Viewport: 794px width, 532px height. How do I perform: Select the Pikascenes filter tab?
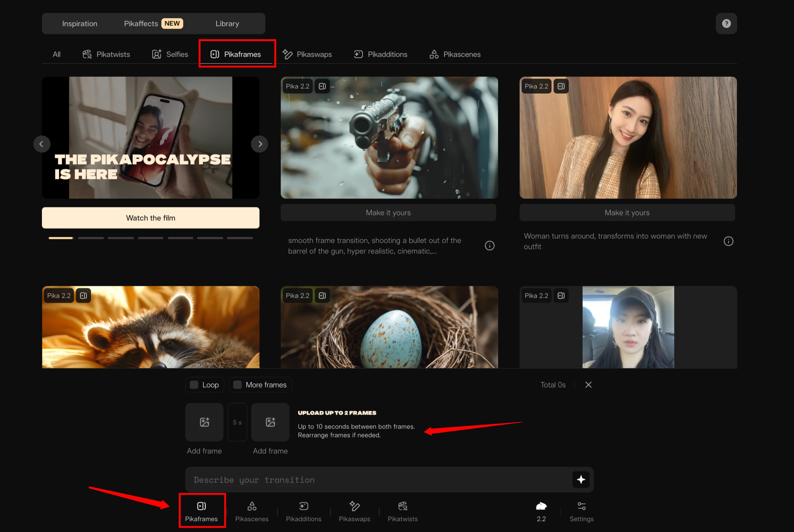(x=455, y=54)
